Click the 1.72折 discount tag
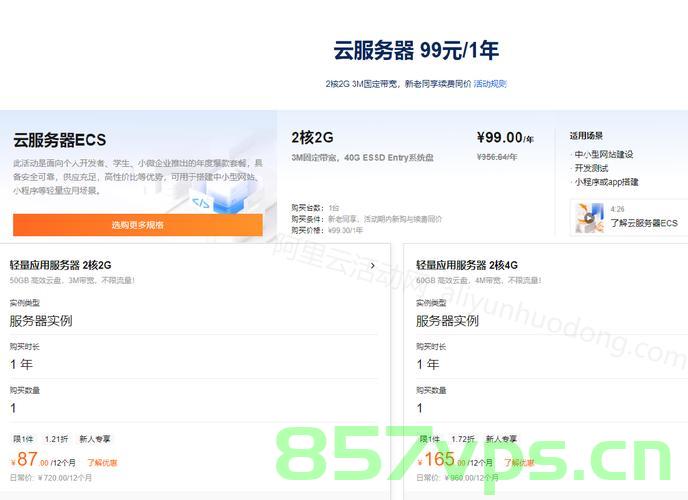Screen dimensions: 688x500 (463, 439)
